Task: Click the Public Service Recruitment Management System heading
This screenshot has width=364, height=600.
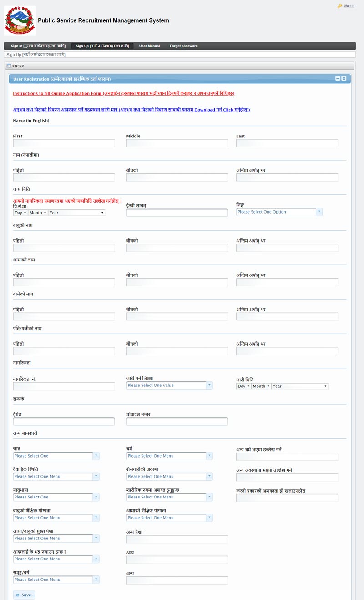Action: tap(103, 20)
